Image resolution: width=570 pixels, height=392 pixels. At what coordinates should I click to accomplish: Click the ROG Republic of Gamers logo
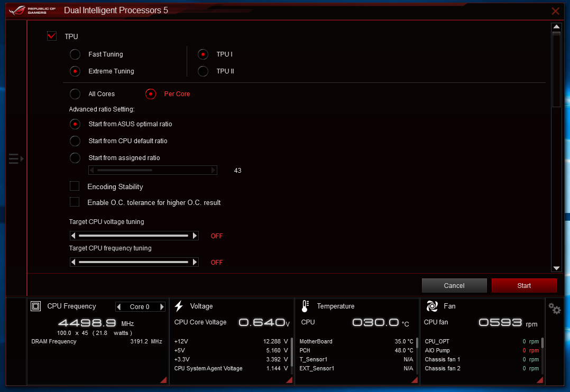point(32,10)
